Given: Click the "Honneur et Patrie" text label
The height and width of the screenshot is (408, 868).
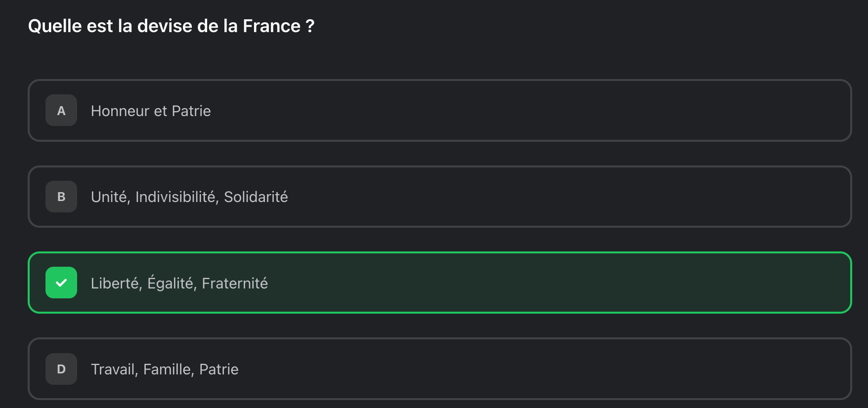Looking at the screenshot, I should [x=151, y=111].
